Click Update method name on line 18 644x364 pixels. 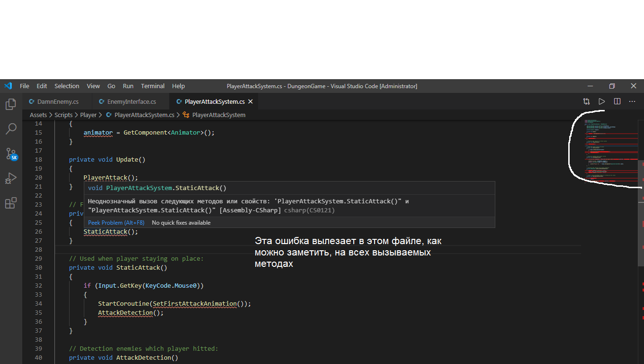click(x=127, y=160)
